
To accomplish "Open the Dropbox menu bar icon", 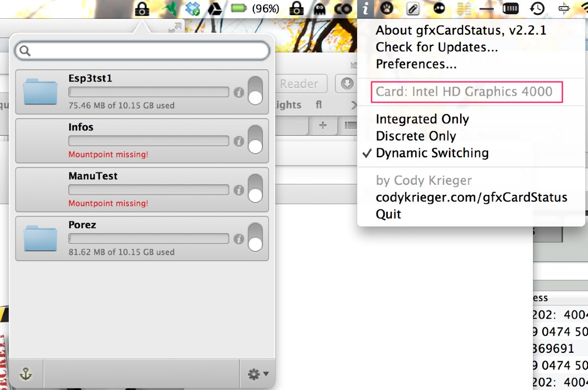I will [193, 9].
